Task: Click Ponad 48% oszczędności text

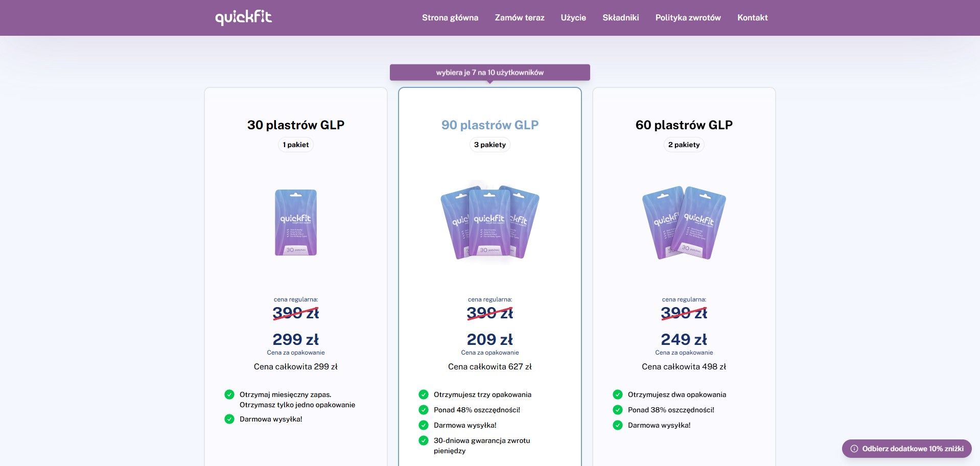Action: 477,410
